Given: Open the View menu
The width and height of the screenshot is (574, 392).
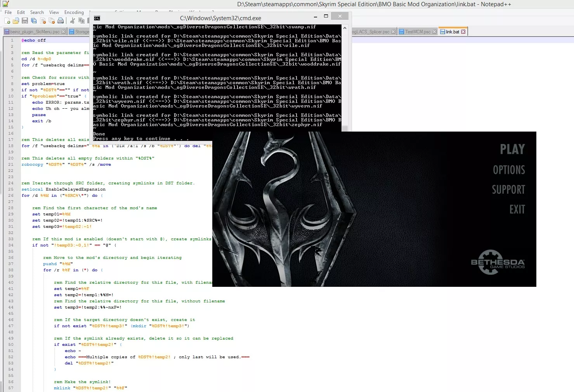Looking at the screenshot, I should point(54,12).
